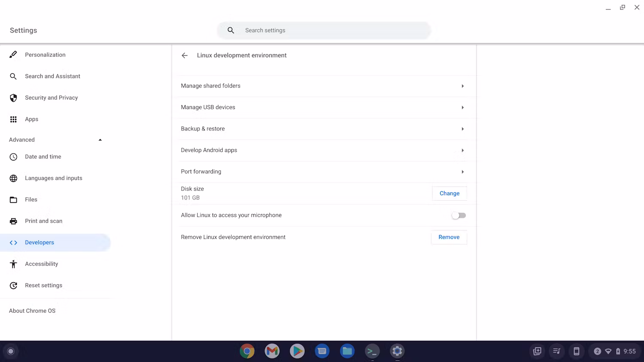Viewport: 644px width, 362px height.
Task: Click the Search settings field
Action: tap(324, 30)
